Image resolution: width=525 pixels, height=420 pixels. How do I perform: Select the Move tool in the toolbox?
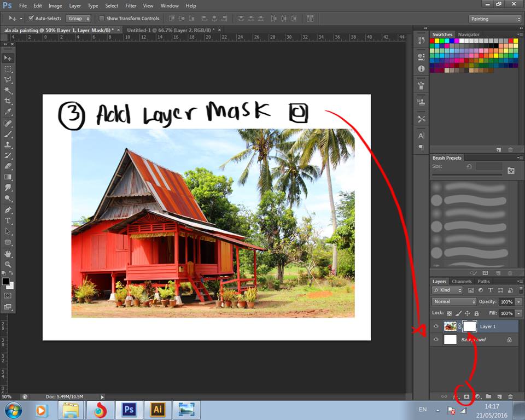coord(8,58)
